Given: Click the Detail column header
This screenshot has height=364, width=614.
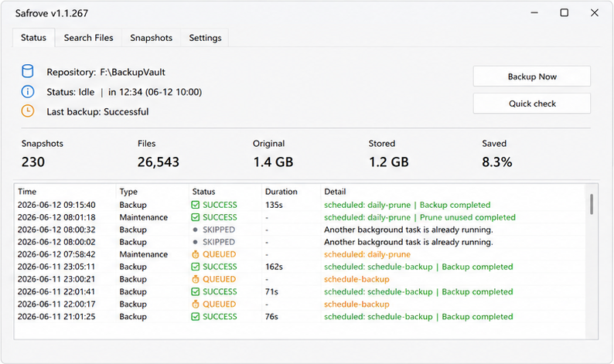Looking at the screenshot, I should [x=453, y=192].
